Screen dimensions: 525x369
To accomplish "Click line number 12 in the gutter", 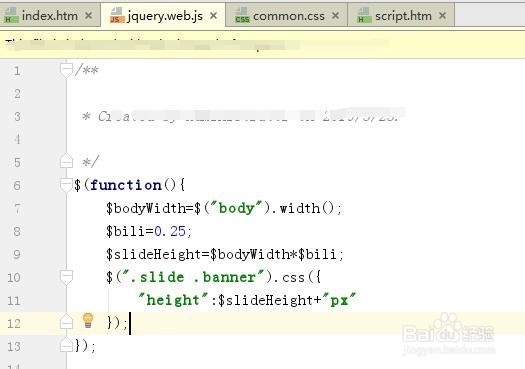I will (14, 323).
